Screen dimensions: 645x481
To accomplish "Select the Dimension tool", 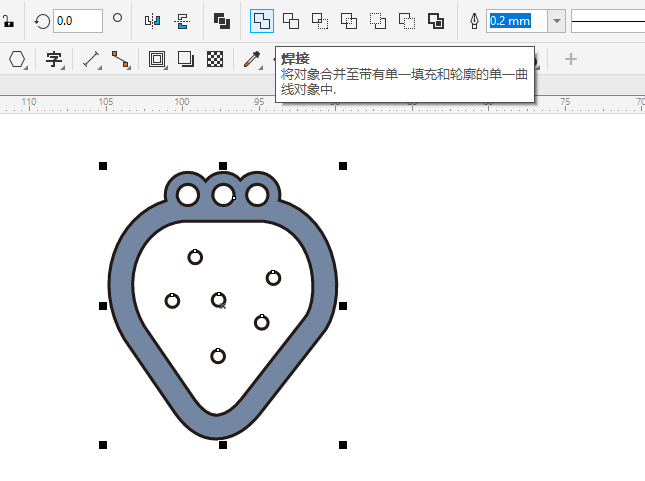I will [x=91, y=59].
